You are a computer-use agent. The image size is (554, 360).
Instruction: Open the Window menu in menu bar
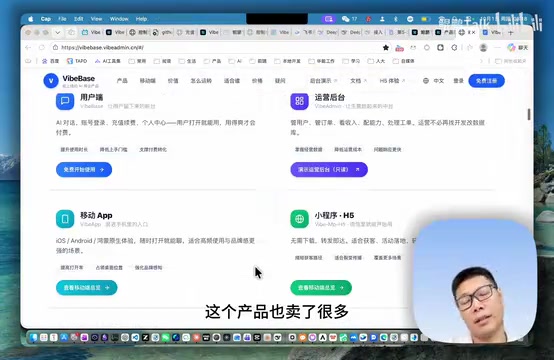tap(119, 19)
